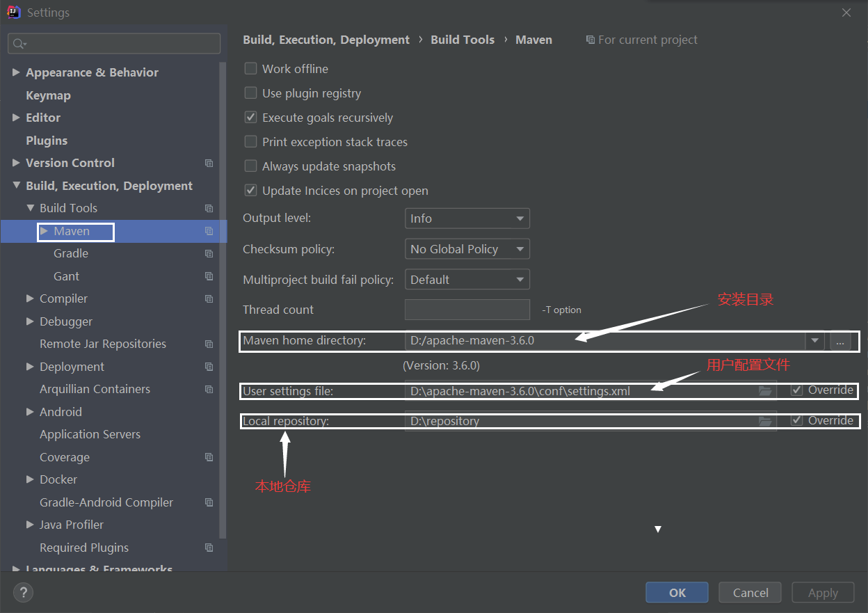Enable Always update snapshots checkbox
This screenshot has width=868, height=613.
250,166
